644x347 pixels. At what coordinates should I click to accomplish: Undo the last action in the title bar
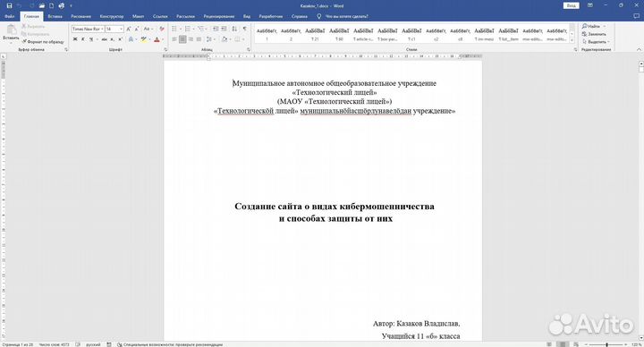[x=19, y=5]
